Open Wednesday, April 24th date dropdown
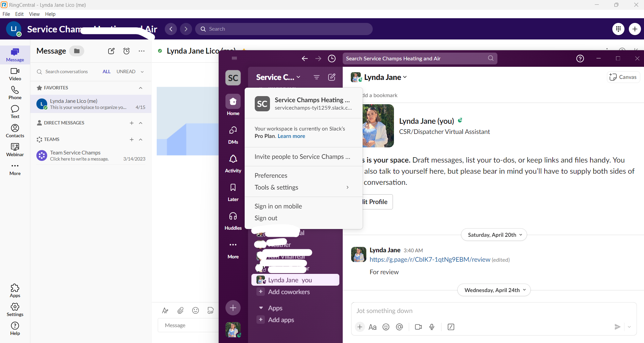 pos(494,290)
